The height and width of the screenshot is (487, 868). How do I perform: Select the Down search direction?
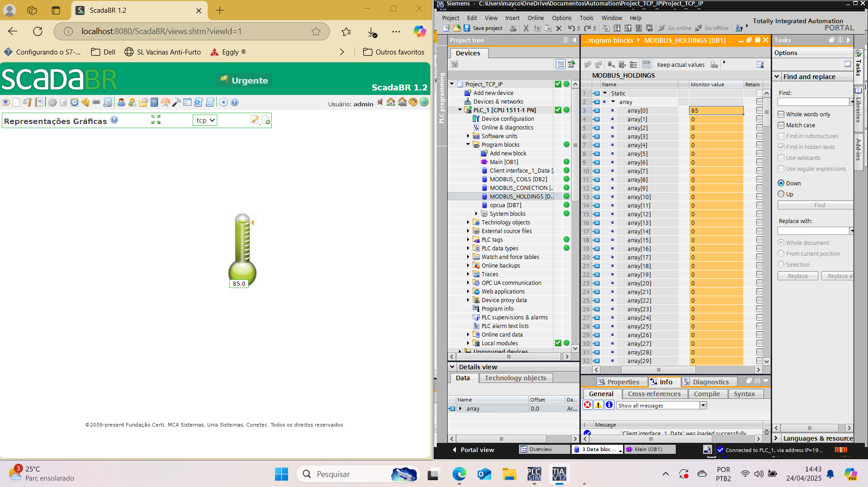[781, 183]
